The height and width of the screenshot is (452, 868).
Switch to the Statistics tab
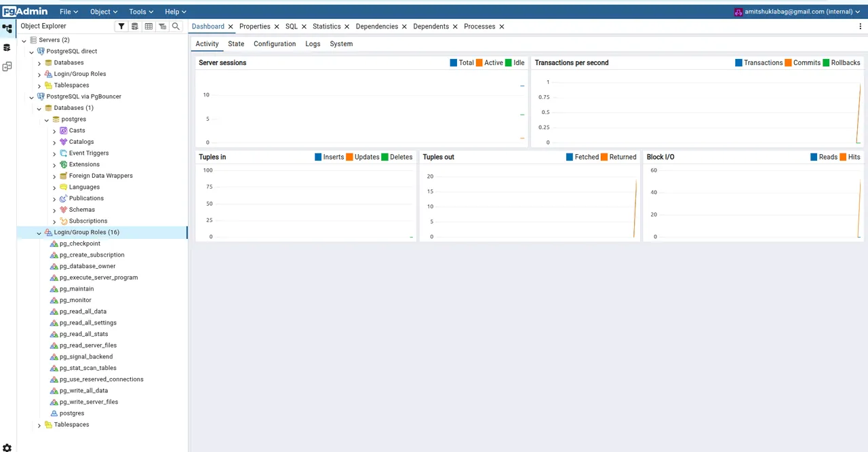coord(326,26)
